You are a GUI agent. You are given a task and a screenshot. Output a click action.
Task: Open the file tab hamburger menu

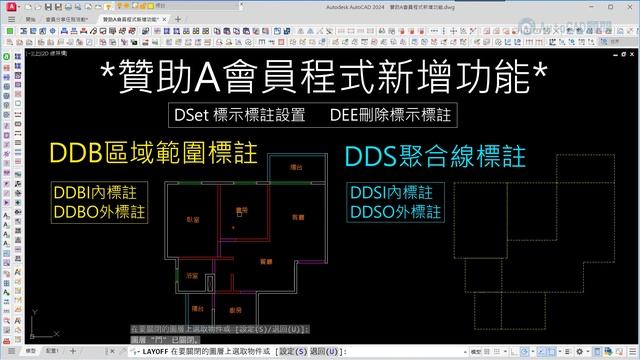click(x=11, y=19)
